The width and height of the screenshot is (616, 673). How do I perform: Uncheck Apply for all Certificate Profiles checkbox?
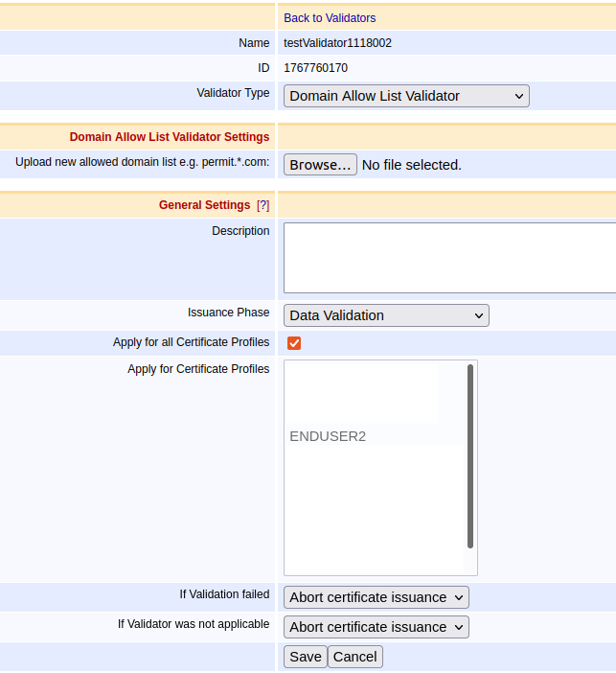tap(294, 343)
